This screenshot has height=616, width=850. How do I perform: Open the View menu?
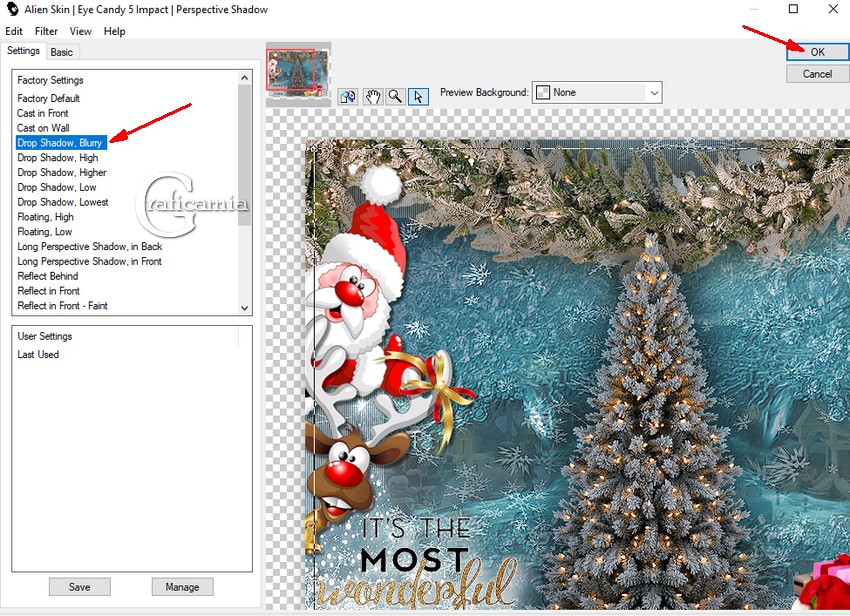click(80, 31)
